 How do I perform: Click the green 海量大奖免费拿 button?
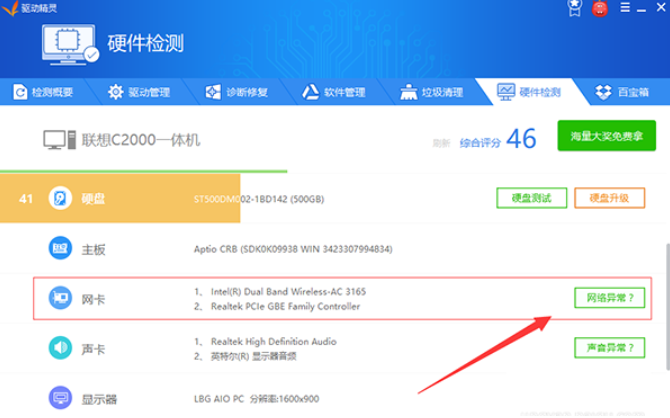[606, 135]
